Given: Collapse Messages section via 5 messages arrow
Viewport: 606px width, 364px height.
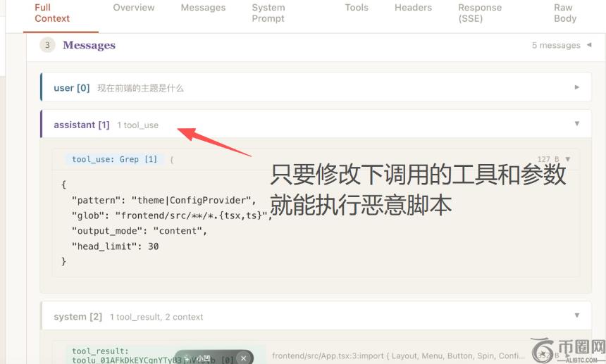Looking at the screenshot, I should 589,45.
